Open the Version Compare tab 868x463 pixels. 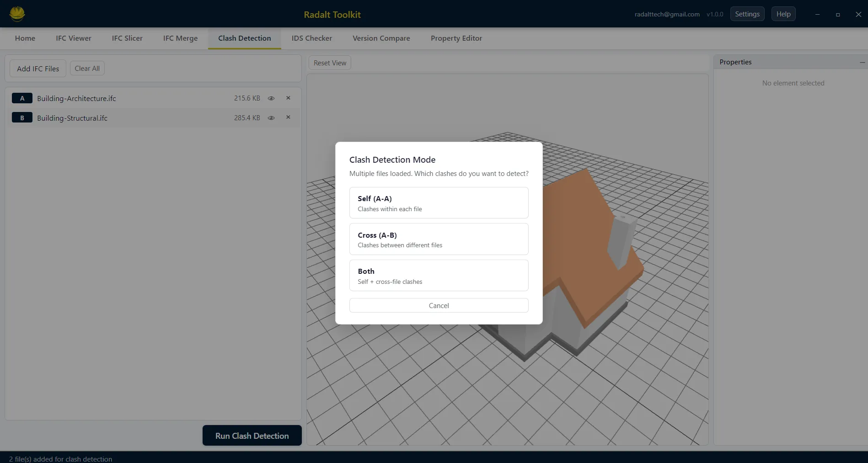coord(381,38)
